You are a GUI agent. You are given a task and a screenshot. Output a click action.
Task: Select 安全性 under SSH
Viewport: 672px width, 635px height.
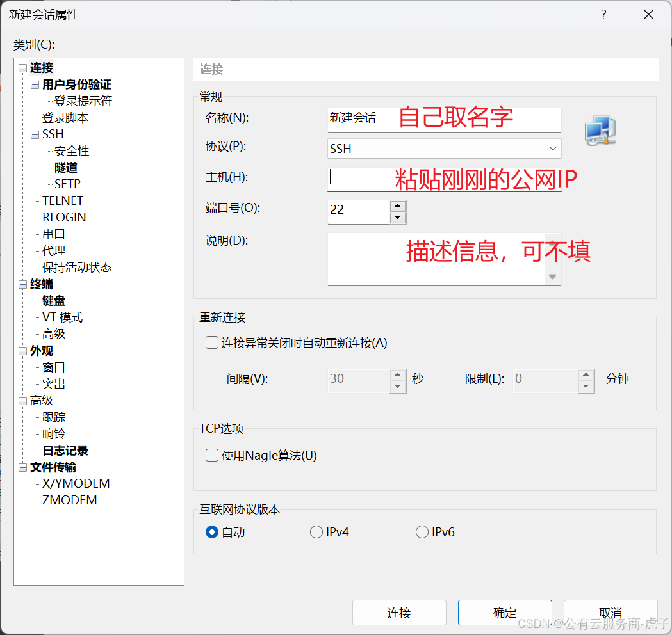(72, 150)
